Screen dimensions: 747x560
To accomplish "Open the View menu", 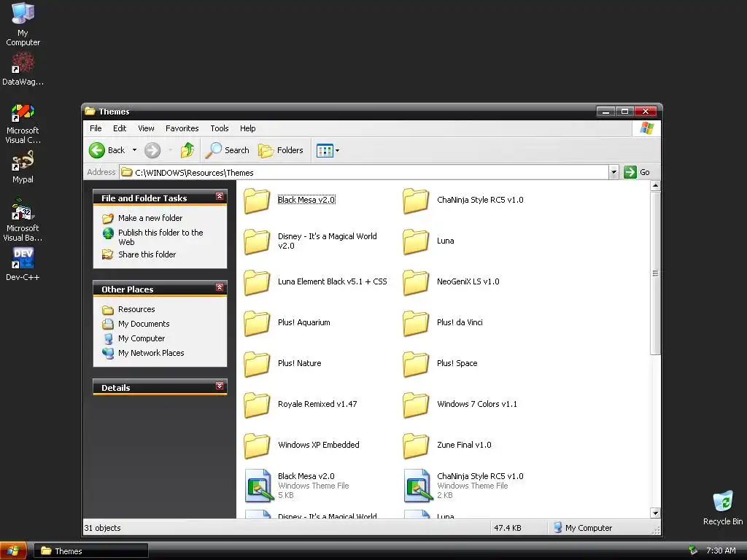I will (146, 128).
